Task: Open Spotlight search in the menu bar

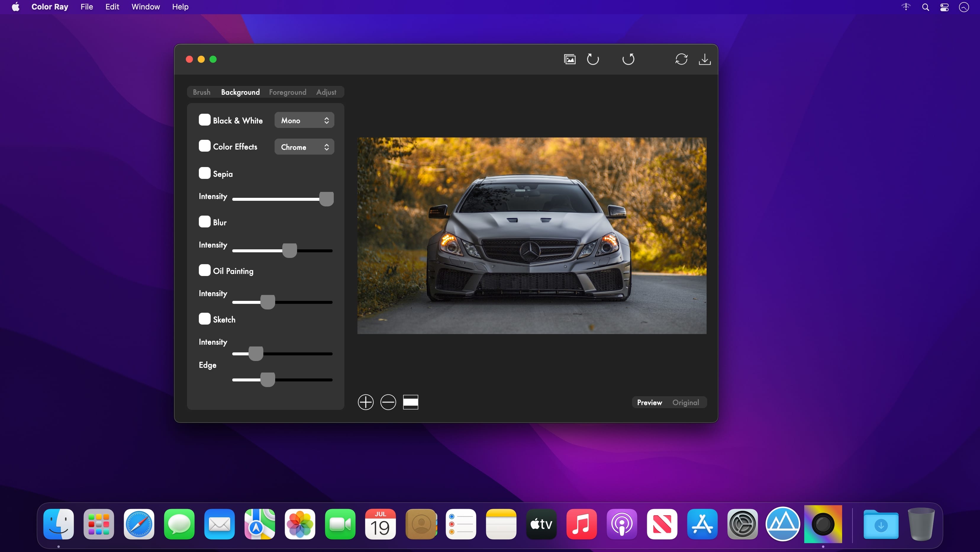Action: 926,7
